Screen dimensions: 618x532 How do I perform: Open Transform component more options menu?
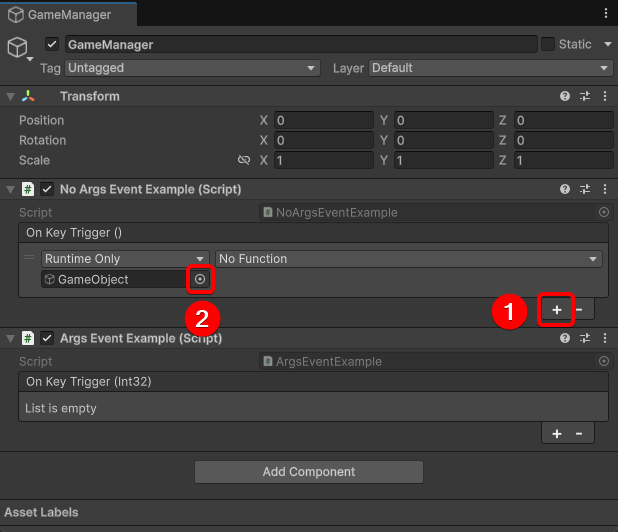[604, 97]
